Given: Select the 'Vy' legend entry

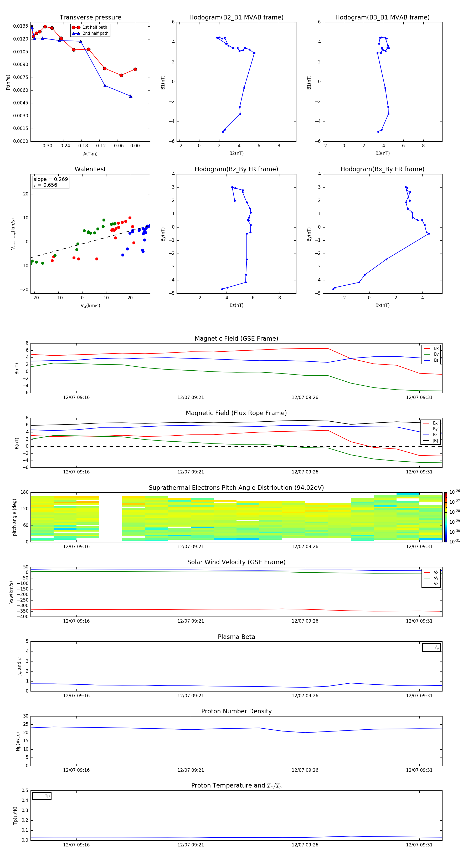Looking at the screenshot, I should [431, 578].
